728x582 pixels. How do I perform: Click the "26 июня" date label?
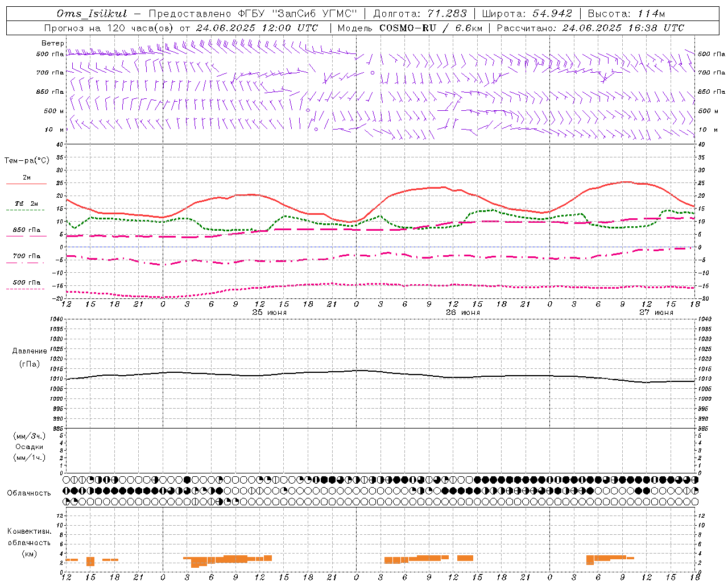(x=462, y=313)
